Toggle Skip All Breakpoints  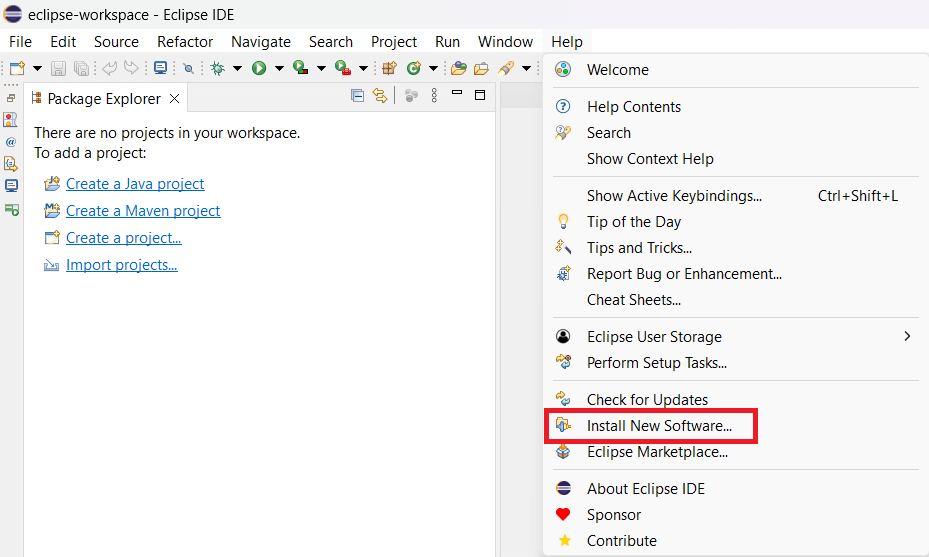point(188,69)
